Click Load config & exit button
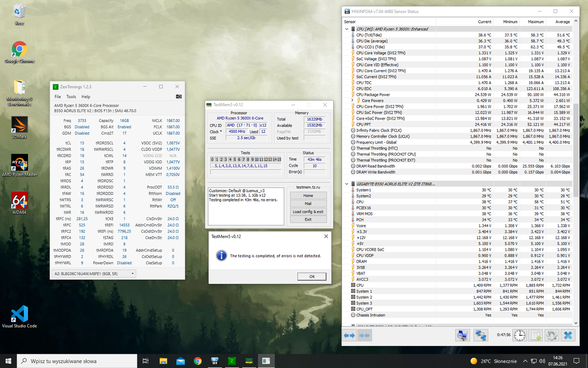Viewport: 588px width, 368px height. [308, 212]
